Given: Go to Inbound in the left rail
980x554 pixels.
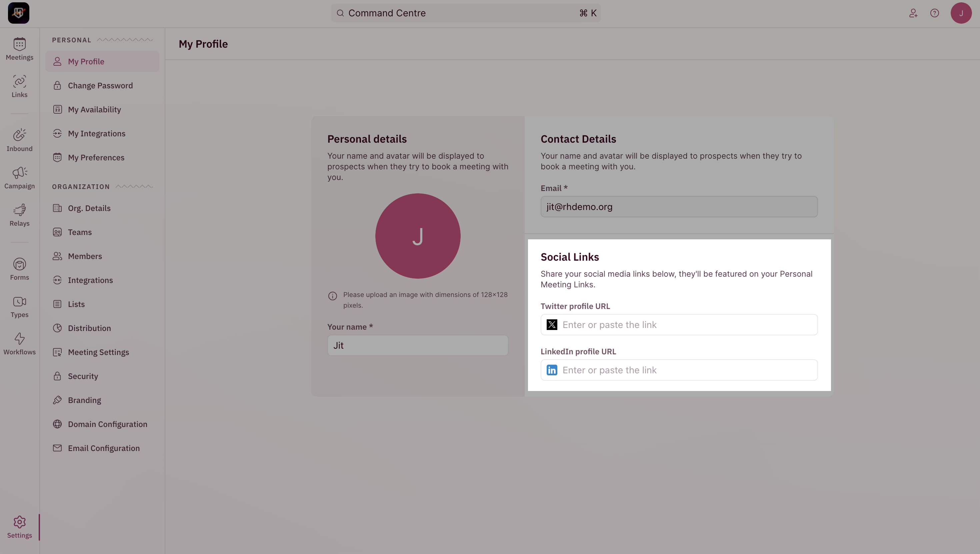Looking at the screenshot, I should tap(19, 140).
